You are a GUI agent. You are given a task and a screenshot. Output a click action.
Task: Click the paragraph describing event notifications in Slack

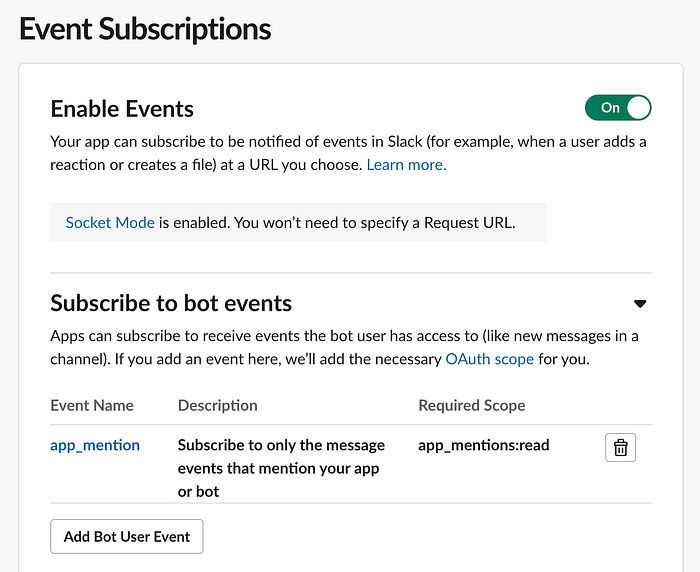[x=348, y=153]
